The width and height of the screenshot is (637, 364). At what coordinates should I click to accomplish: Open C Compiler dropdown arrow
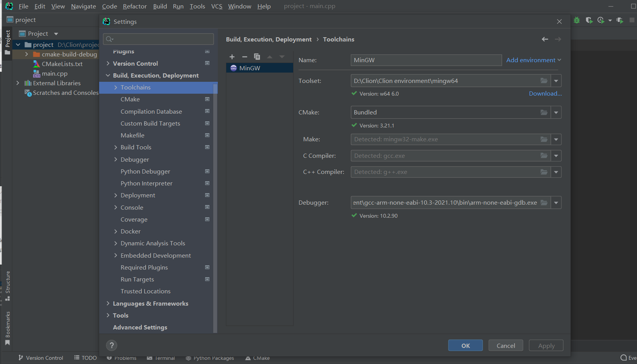click(x=556, y=156)
